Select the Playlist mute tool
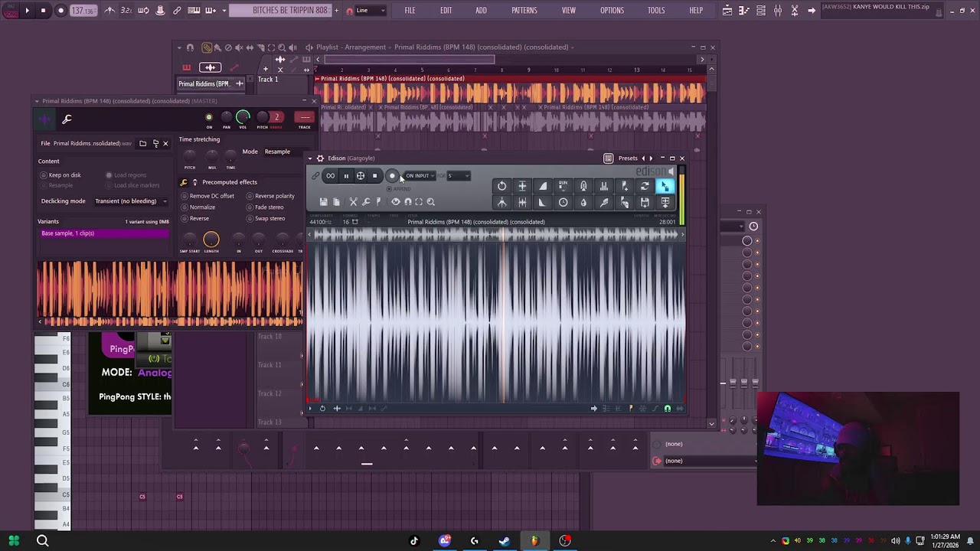Screen dimensions: 980x551 coord(239,47)
